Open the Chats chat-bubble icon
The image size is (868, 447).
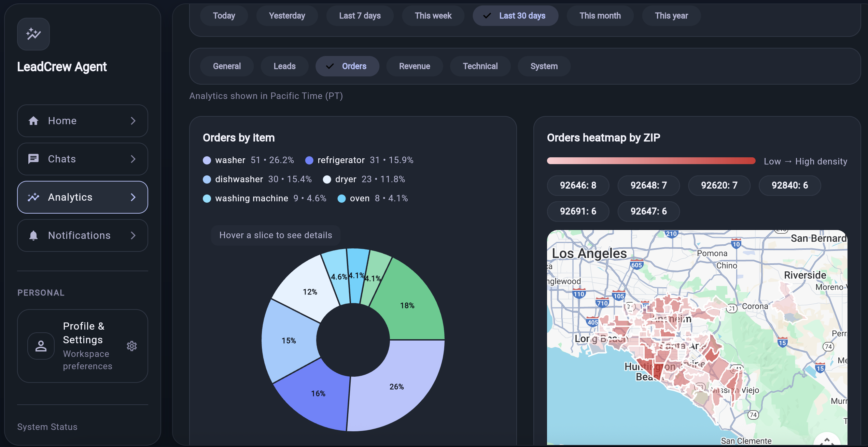[34, 159]
